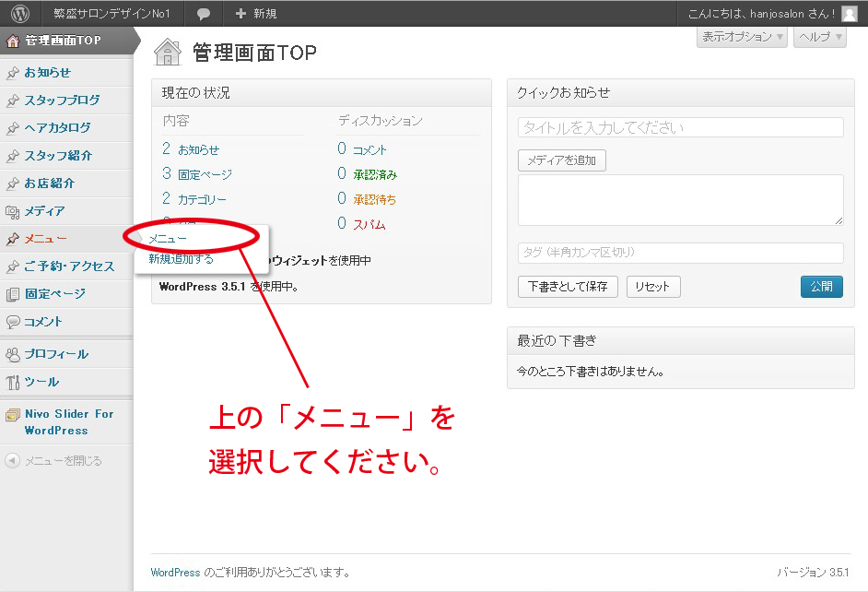Open スタッフブログ in the sidebar menu
This screenshot has width=868, height=592.
(62, 101)
